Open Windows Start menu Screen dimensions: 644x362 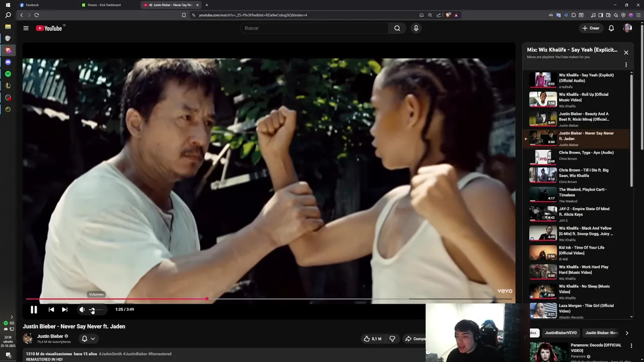pyautogui.click(x=8, y=5)
